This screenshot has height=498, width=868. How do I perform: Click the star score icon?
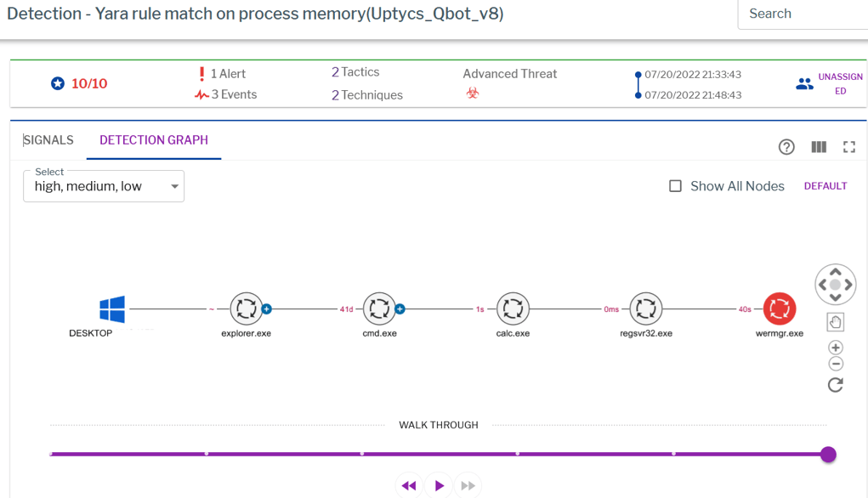[x=58, y=83]
